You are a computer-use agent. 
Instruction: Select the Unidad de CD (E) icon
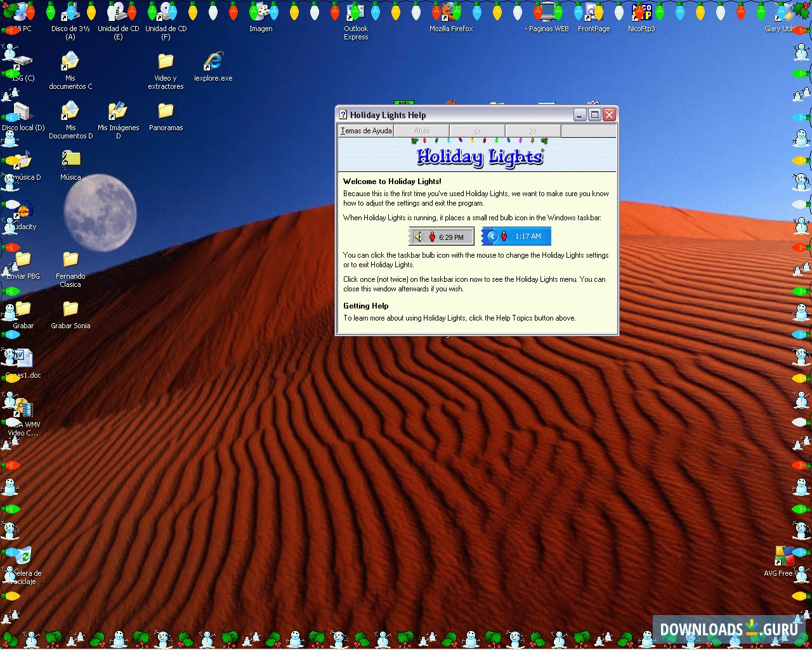click(118, 13)
